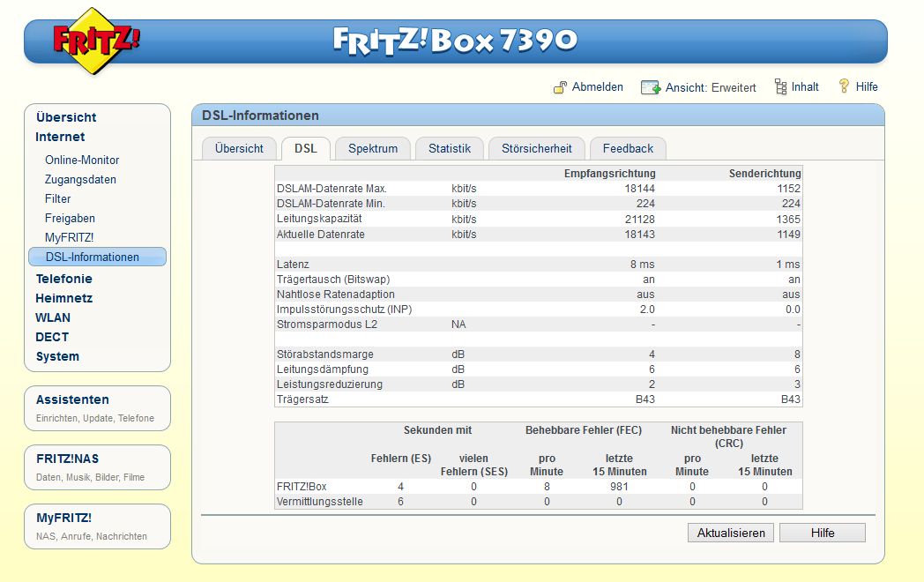Click Nahtlose Ratenadaption label

[336, 295]
